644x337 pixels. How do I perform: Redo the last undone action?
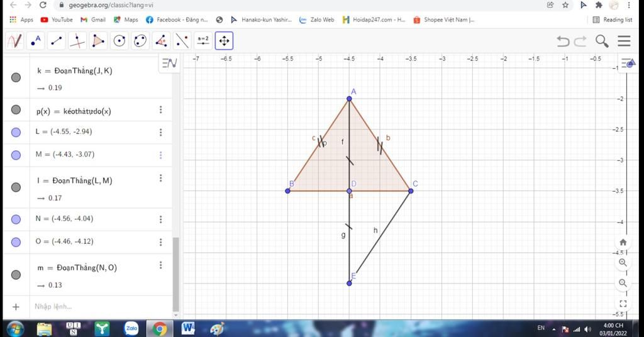(580, 41)
